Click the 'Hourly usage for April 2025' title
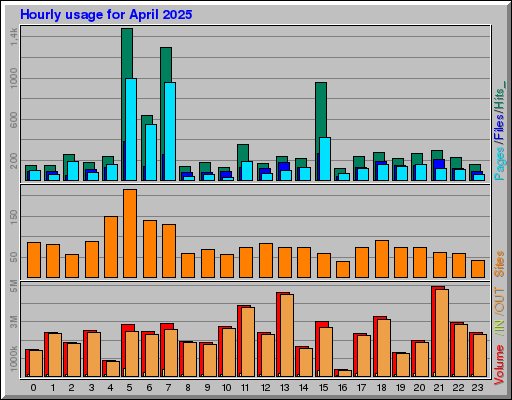This screenshot has width=512, height=400. click(106, 15)
